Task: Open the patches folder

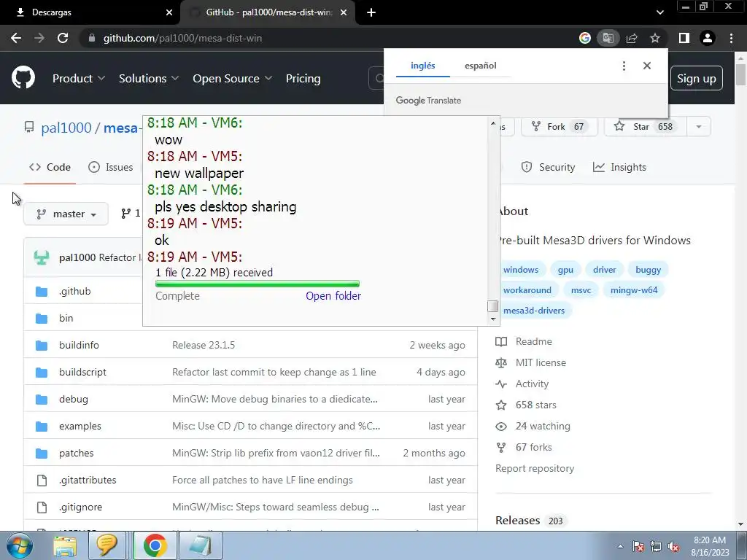Action: point(76,454)
